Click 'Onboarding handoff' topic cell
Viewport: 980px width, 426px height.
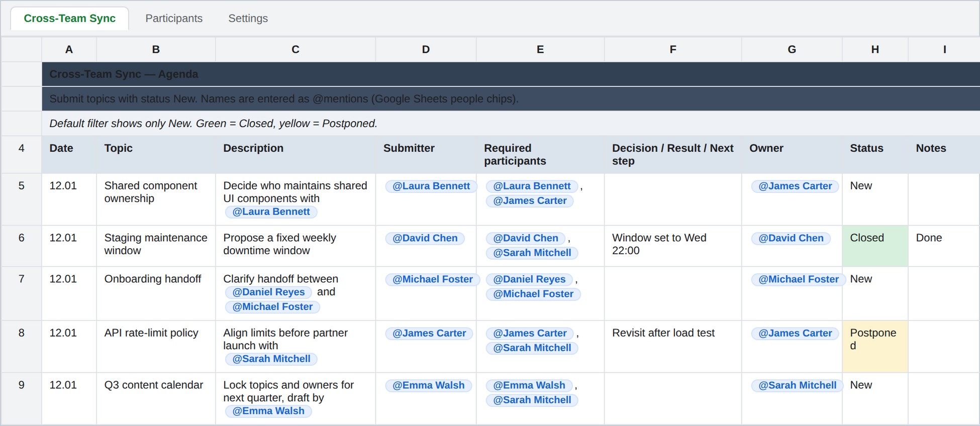[156, 293]
